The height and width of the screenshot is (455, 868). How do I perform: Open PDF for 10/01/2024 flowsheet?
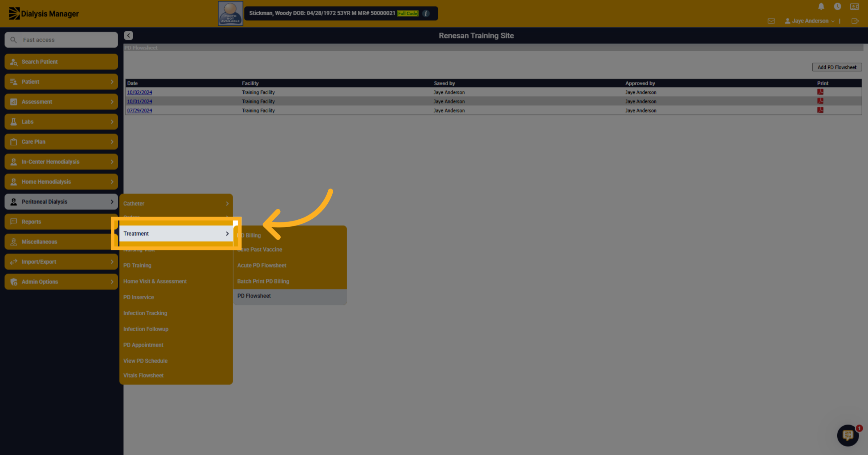(820, 101)
